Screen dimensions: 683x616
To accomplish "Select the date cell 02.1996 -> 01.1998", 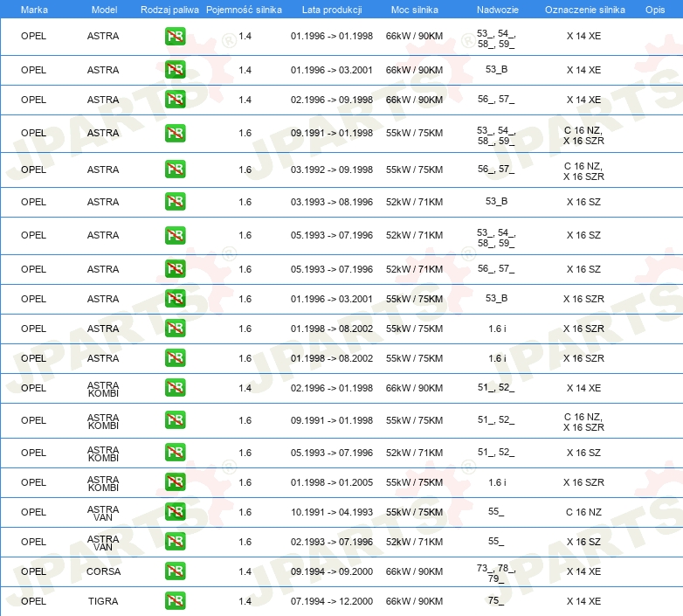I will click(332, 388).
